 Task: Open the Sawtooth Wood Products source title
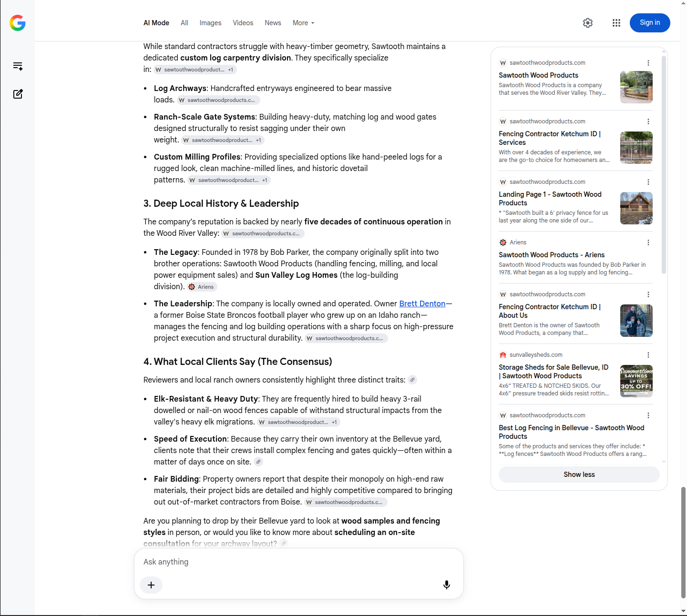(538, 75)
